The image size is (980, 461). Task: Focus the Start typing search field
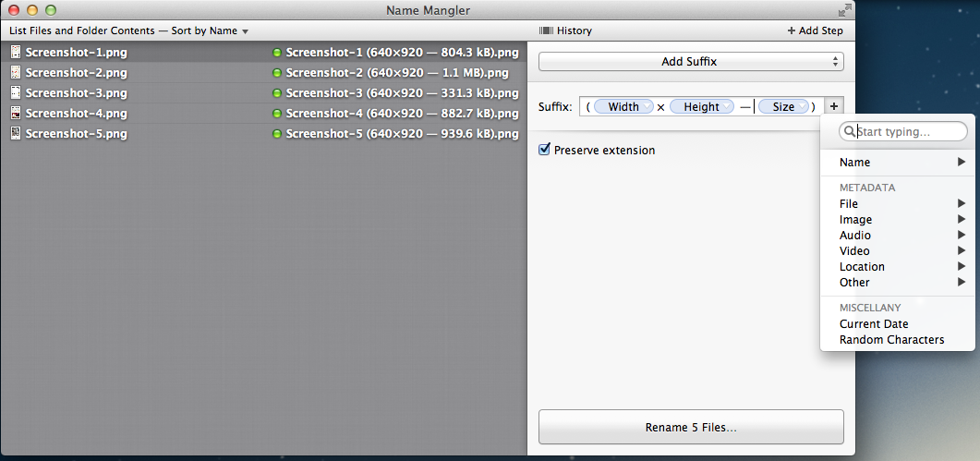pos(903,131)
